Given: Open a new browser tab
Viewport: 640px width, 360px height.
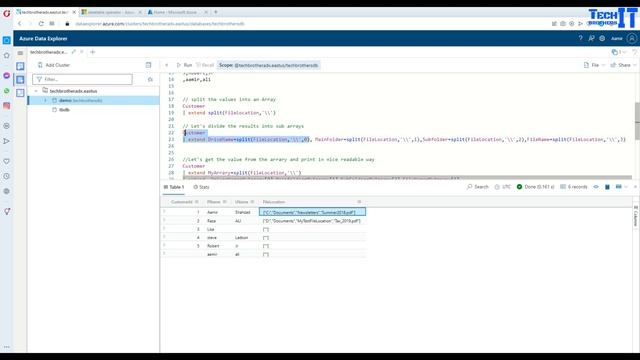Looking at the screenshot, I should click(x=216, y=12).
